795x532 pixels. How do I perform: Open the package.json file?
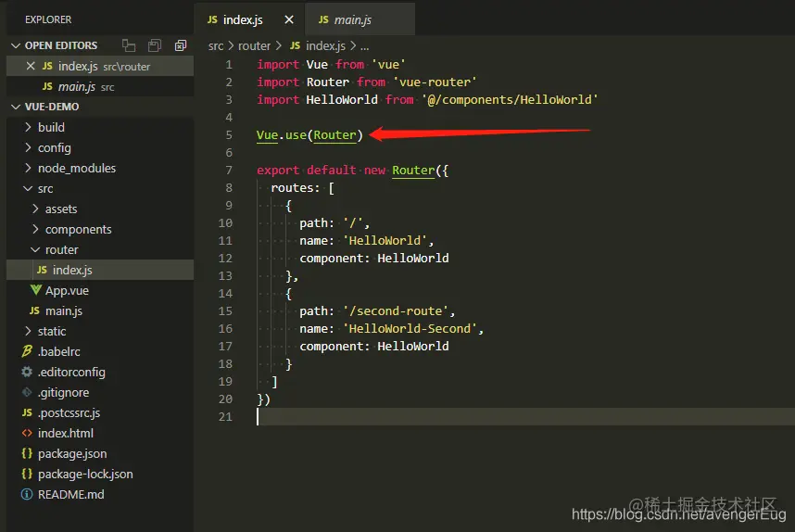click(x=100, y=453)
